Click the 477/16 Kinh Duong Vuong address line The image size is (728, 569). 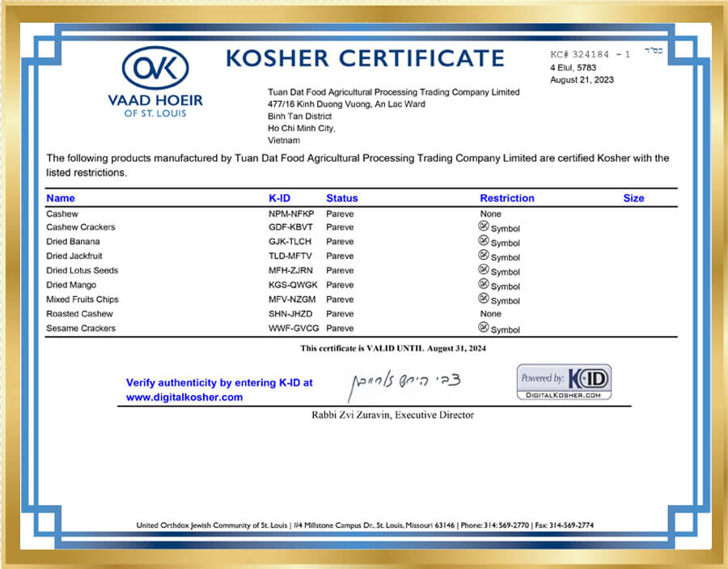point(346,104)
